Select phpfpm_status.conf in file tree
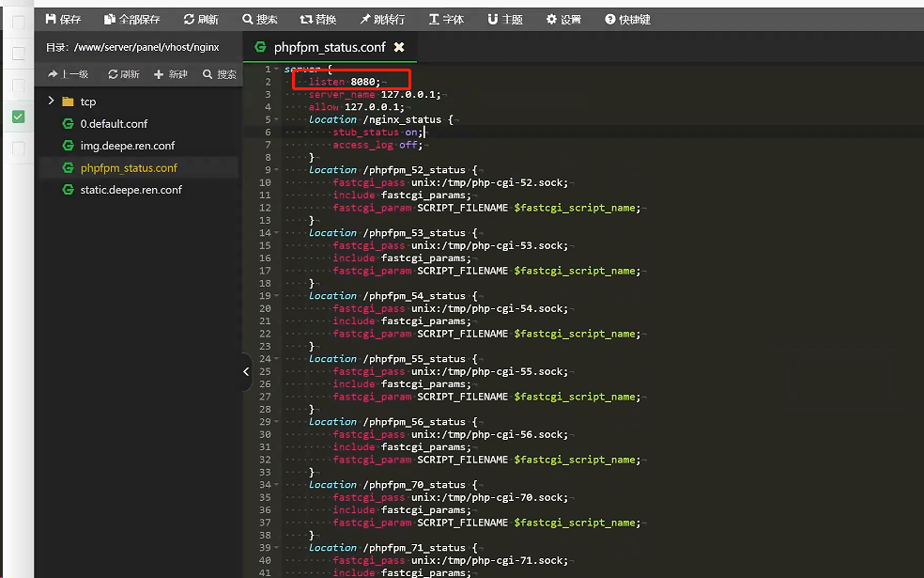Image resolution: width=924 pixels, height=578 pixels. 129,168
